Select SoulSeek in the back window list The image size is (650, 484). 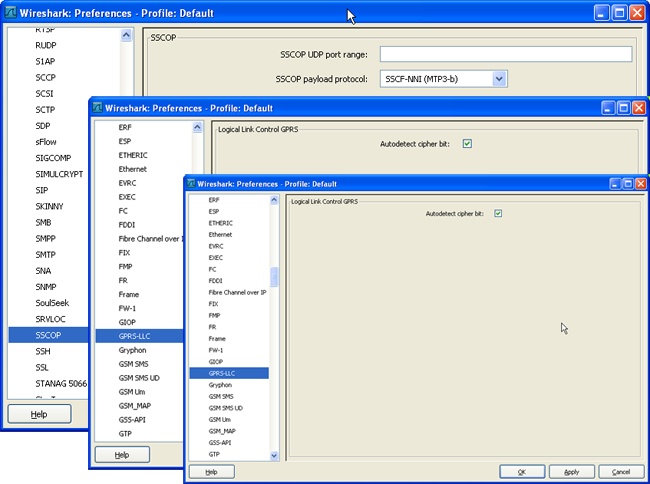pos(52,303)
